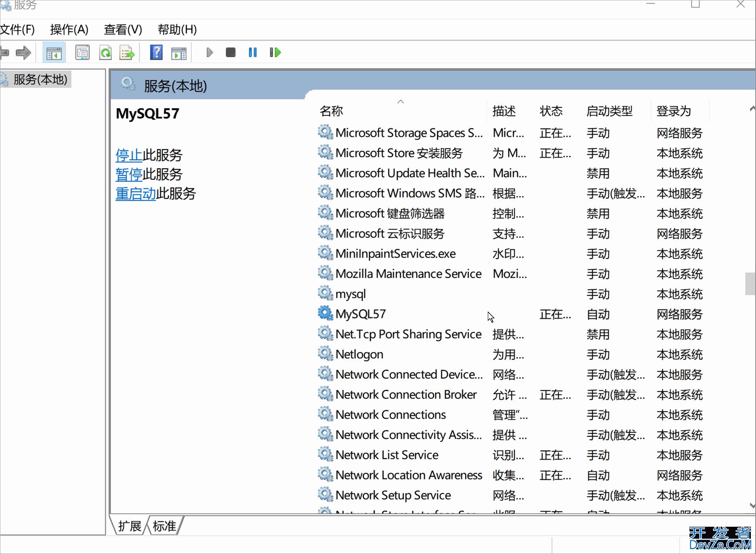Click the Restart service icon
The image size is (756, 554).
point(275,52)
